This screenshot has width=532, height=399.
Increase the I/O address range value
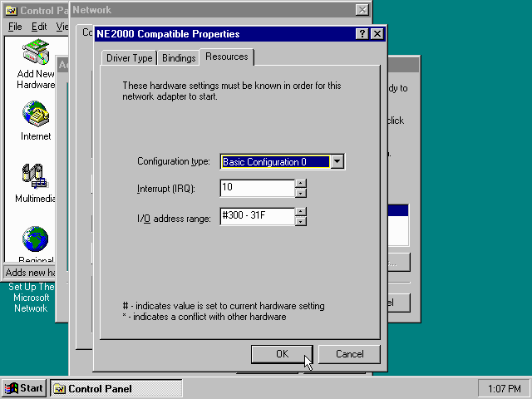301,212
